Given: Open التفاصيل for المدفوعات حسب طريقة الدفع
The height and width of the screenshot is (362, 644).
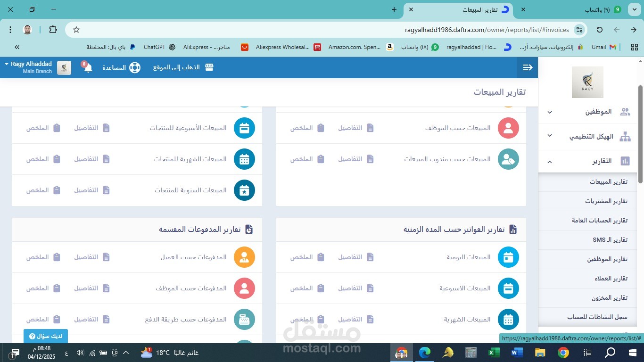Looking at the screenshot, I should 92,319.
